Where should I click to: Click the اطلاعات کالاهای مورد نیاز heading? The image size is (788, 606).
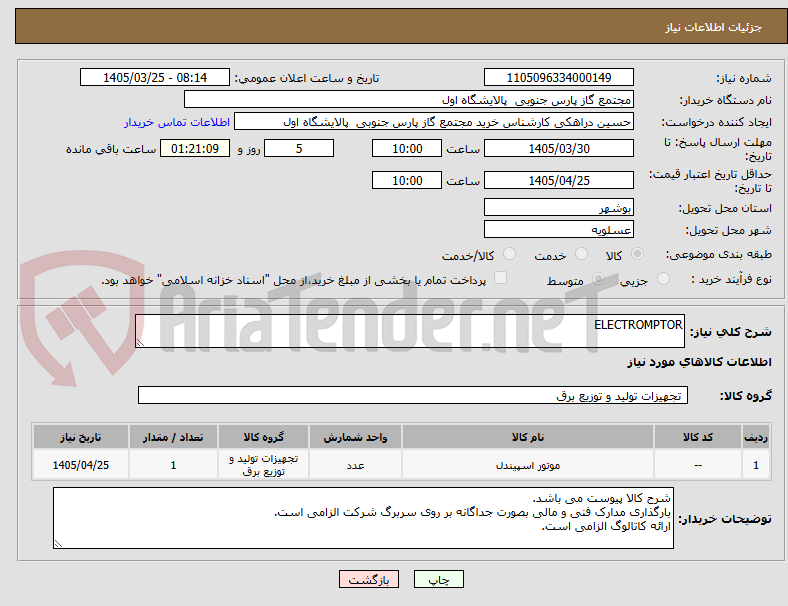click(x=699, y=362)
